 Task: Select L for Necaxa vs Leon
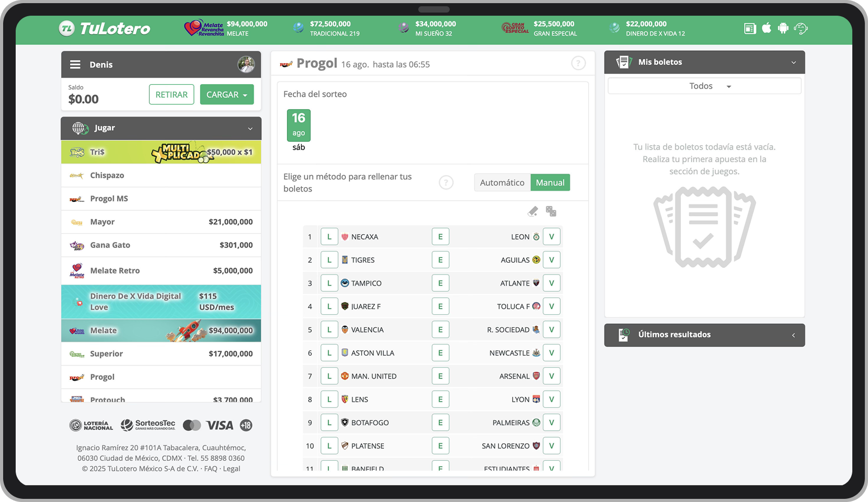(x=329, y=237)
